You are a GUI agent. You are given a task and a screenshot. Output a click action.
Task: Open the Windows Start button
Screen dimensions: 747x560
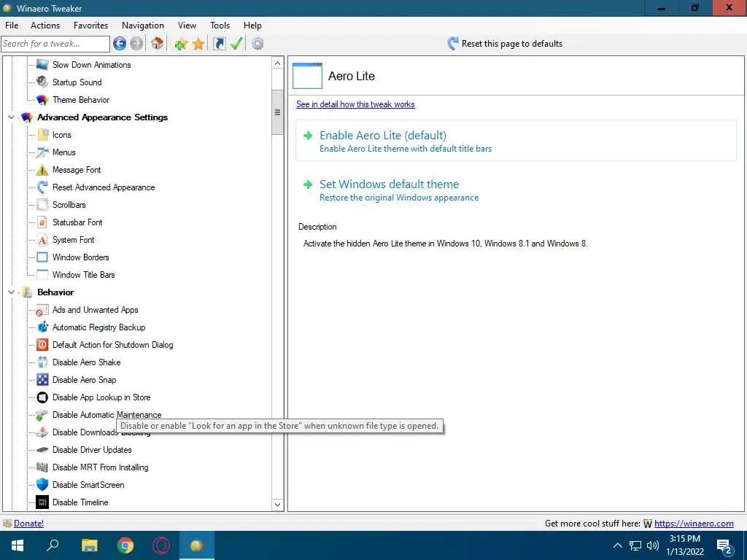click(x=18, y=545)
